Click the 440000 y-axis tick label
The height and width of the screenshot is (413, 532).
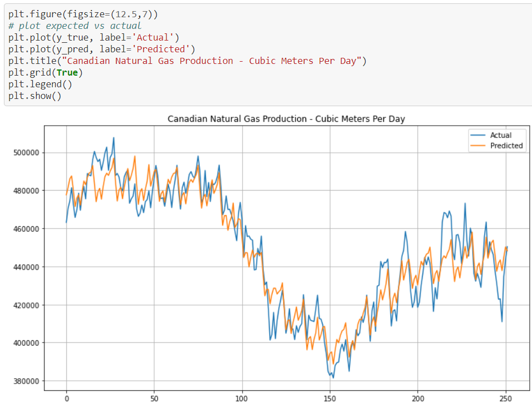(26, 267)
